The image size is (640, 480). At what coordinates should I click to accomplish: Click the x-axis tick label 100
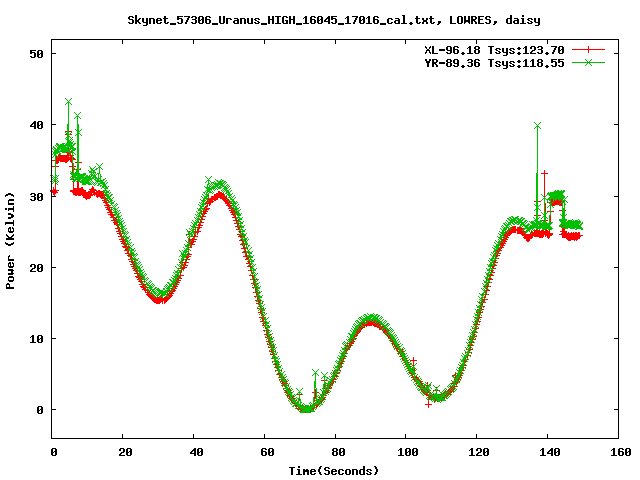(x=408, y=452)
